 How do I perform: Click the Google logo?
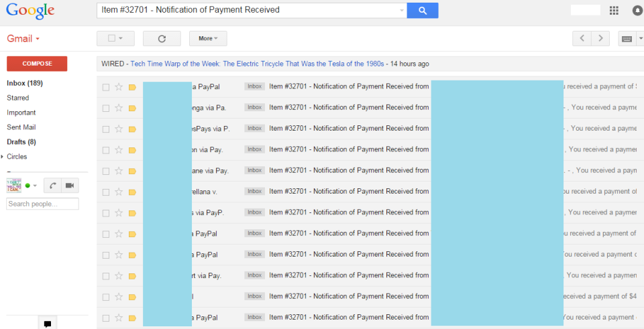tap(30, 11)
